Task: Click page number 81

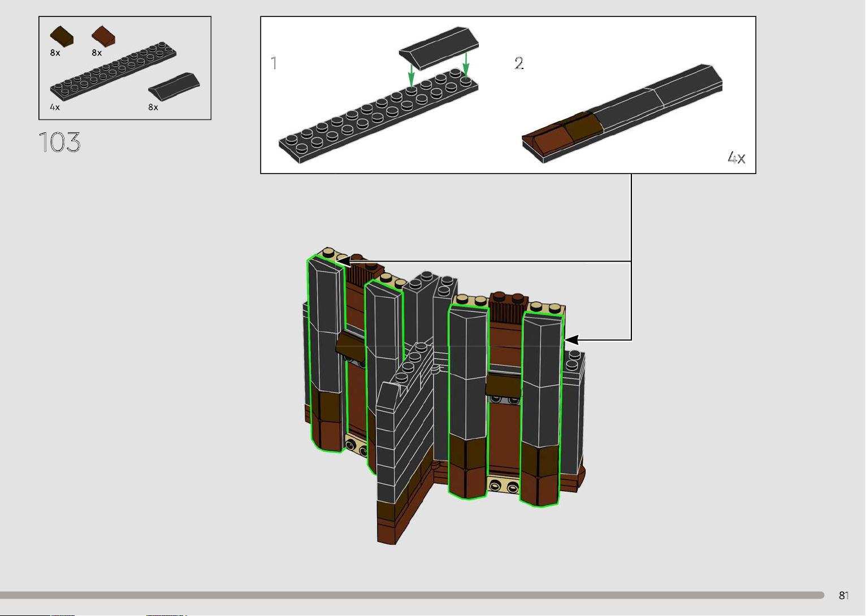Action: (843, 595)
